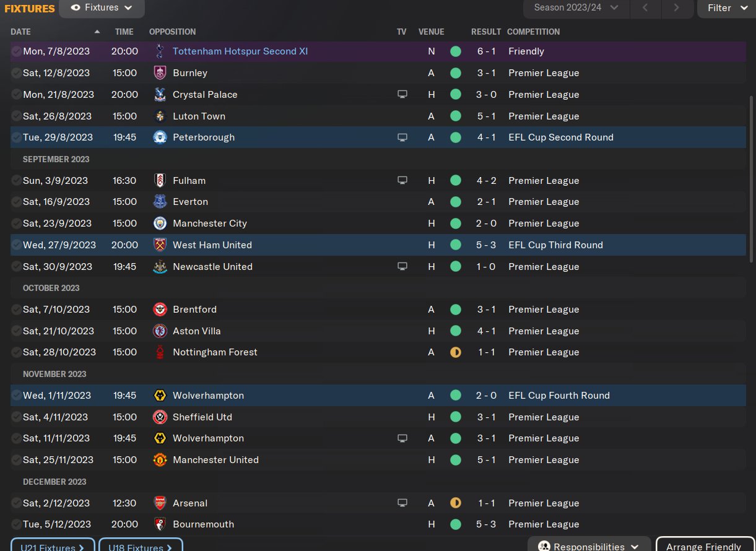
Task: Go to the previous season arrow
Action: pyautogui.click(x=645, y=8)
